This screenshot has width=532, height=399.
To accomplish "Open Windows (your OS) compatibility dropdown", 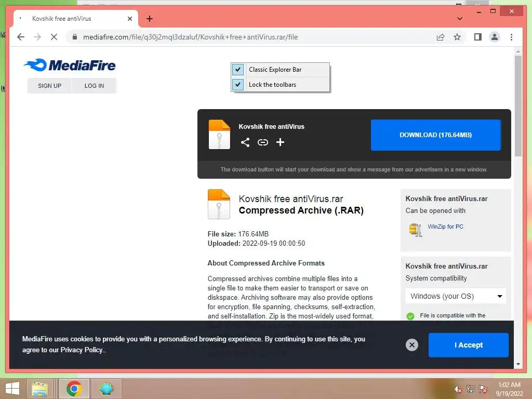I will [x=456, y=296].
